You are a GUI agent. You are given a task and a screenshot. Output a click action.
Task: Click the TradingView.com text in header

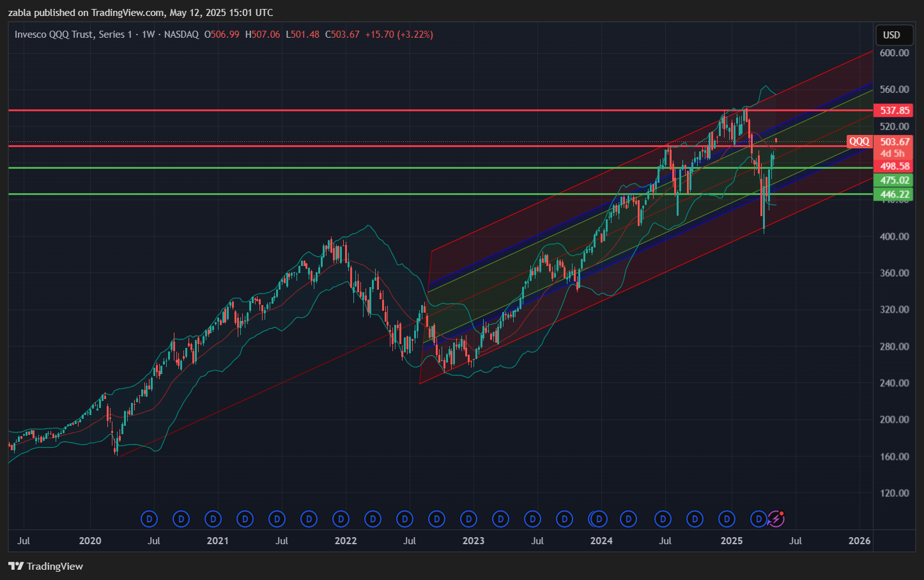126,12
